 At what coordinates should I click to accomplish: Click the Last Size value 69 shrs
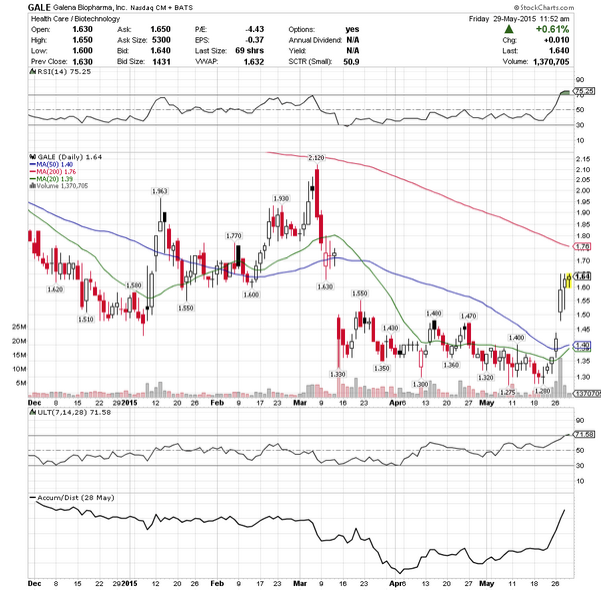click(x=250, y=51)
